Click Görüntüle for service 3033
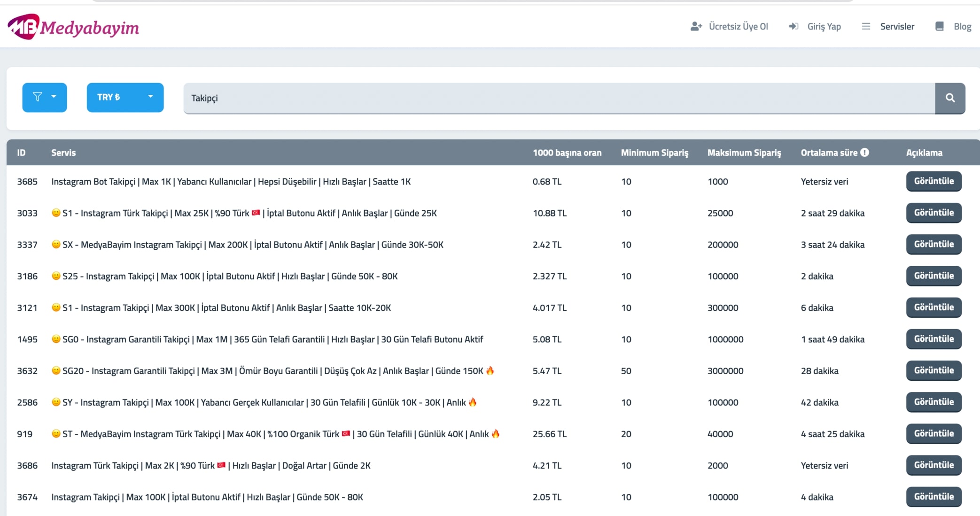 pos(933,213)
